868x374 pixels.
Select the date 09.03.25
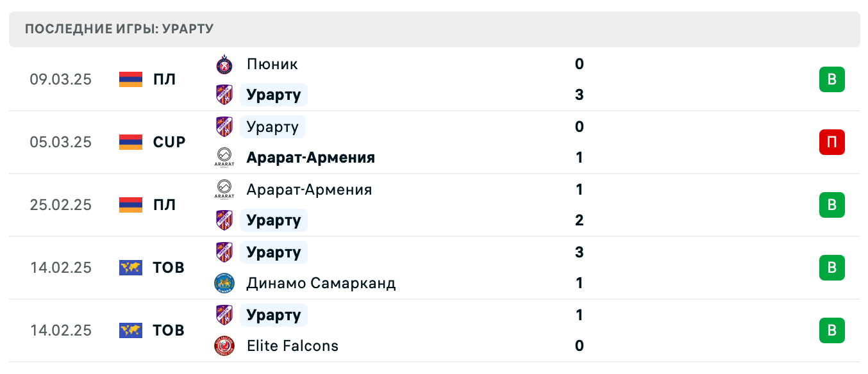pos(61,79)
